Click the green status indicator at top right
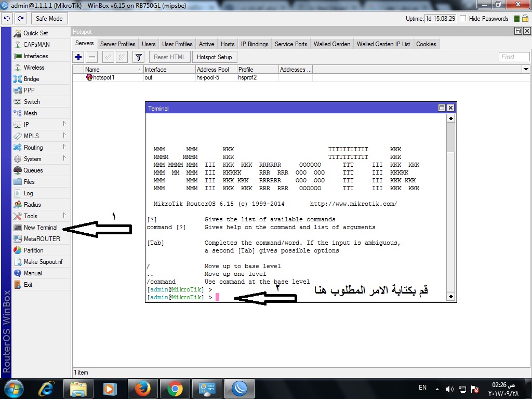The image size is (532, 399). coord(517,19)
